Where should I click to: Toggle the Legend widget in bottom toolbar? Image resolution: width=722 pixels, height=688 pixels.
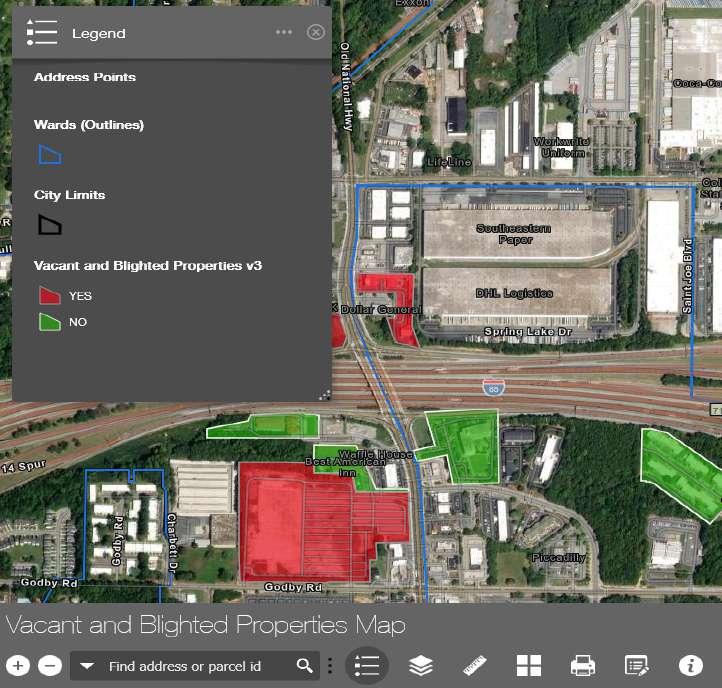coord(367,665)
